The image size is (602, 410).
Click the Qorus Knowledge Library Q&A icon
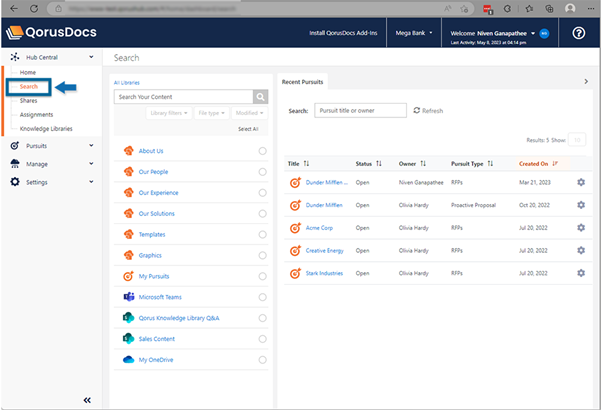click(x=129, y=318)
